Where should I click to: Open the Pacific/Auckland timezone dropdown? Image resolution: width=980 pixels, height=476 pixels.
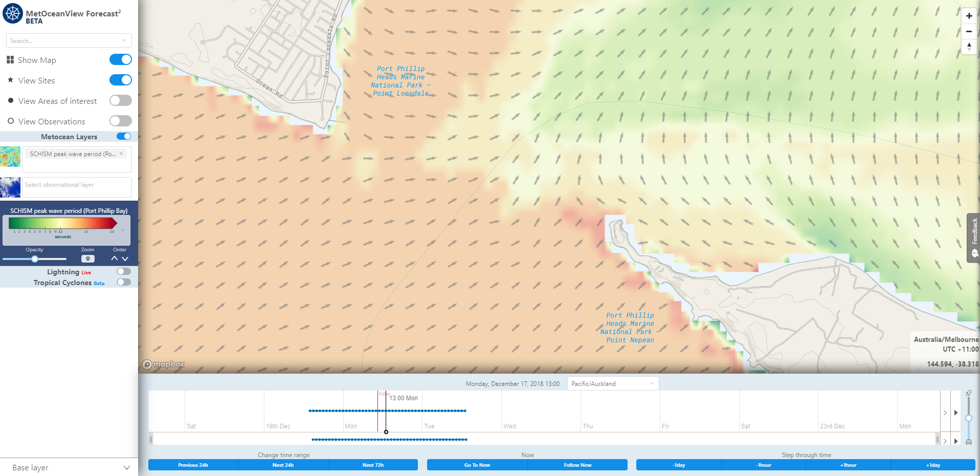(613, 383)
